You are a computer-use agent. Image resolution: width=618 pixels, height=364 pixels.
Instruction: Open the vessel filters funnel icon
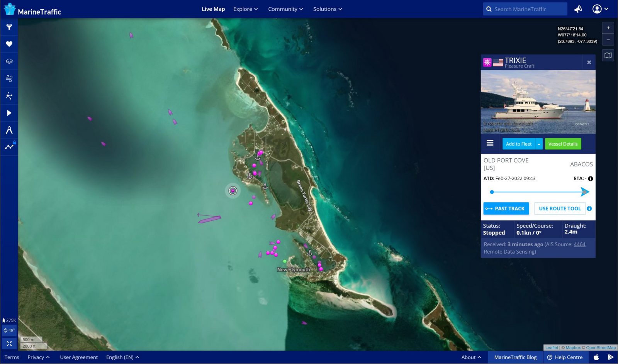[9, 27]
